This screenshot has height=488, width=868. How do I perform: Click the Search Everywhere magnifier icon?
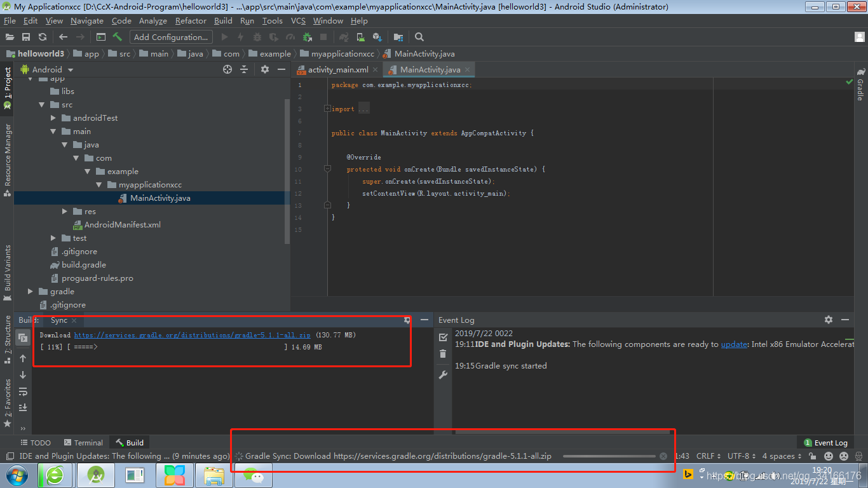point(419,37)
